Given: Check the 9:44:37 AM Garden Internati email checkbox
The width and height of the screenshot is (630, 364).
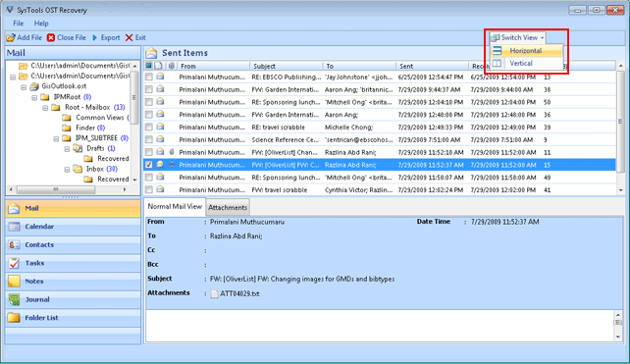Looking at the screenshot, I should point(149,89).
